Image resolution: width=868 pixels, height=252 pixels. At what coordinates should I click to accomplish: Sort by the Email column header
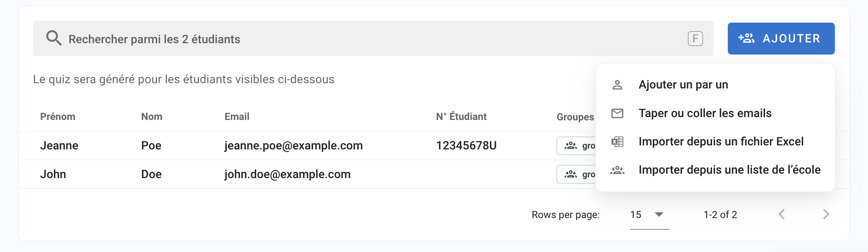pyautogui.click(x=237, y=117)
